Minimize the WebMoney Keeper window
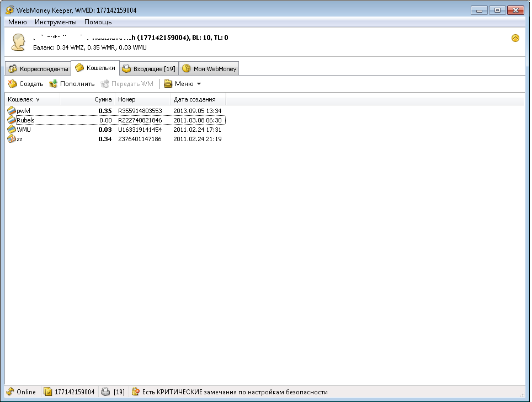This screenshot has height=402, width=532. coord(480,10)
